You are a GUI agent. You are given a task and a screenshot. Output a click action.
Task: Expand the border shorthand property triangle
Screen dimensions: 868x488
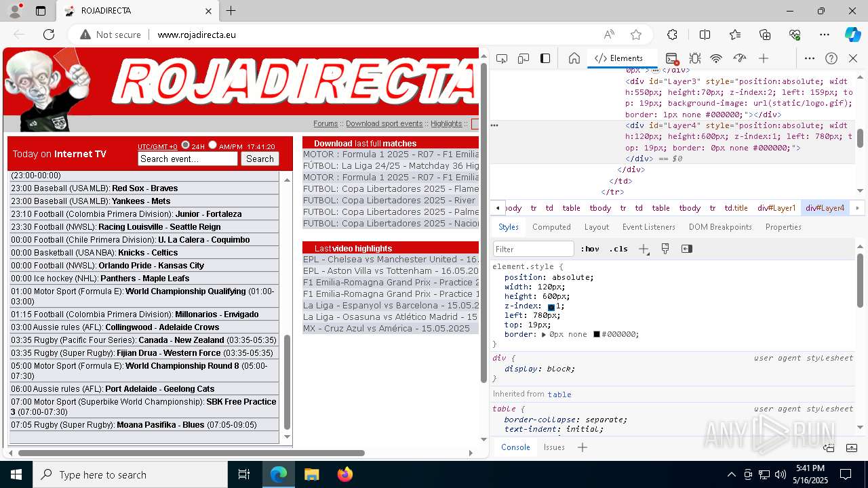[544, 334]
